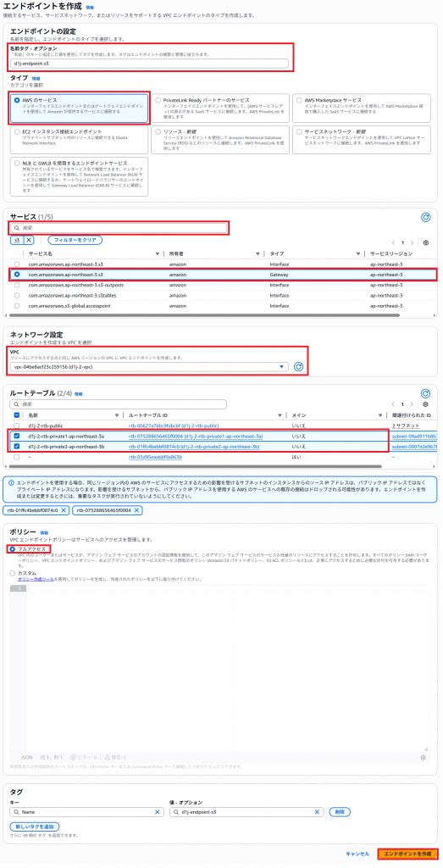This screenshot has height=868, width=443.
Task: Remove the s3 filter chip
Action: [x=30, y=240]
